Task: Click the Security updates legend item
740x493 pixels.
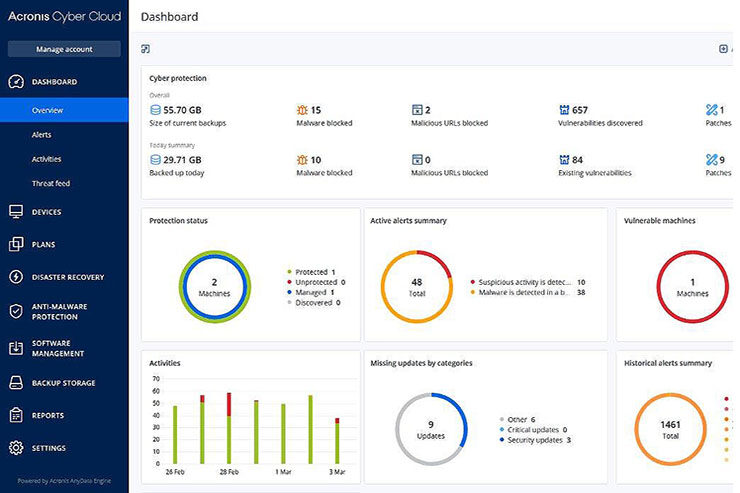Action: click(x=534, y=440)
